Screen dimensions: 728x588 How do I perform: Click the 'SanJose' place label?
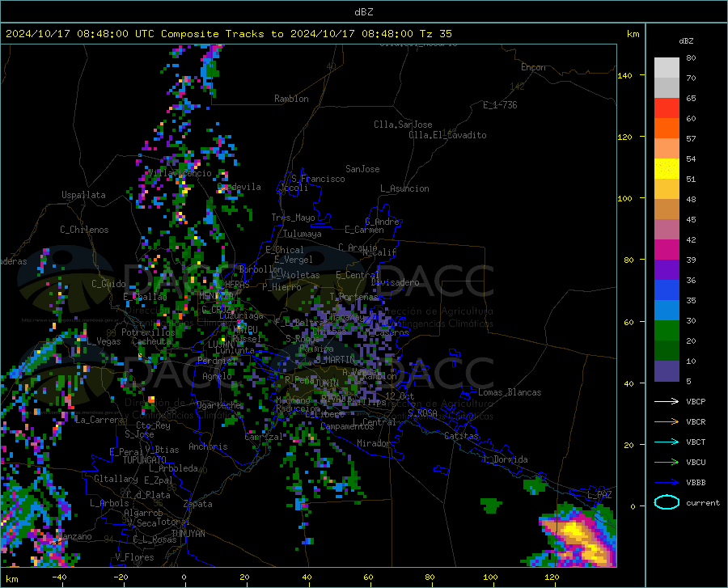362,169
